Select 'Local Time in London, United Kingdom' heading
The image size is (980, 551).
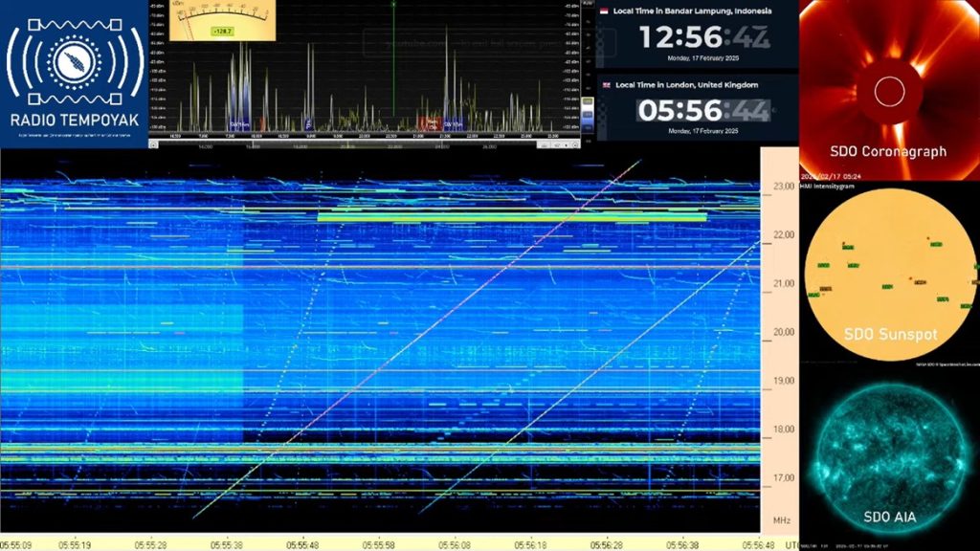[x=686, y=85]
